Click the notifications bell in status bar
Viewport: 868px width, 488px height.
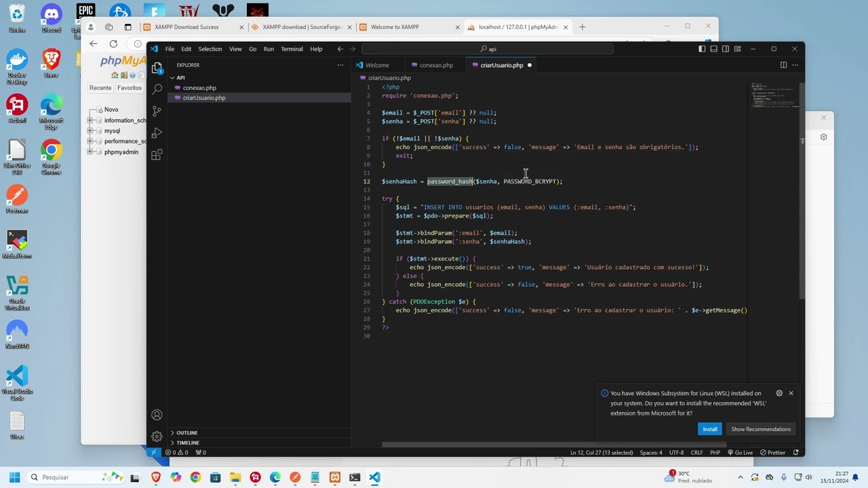point(796,452)
